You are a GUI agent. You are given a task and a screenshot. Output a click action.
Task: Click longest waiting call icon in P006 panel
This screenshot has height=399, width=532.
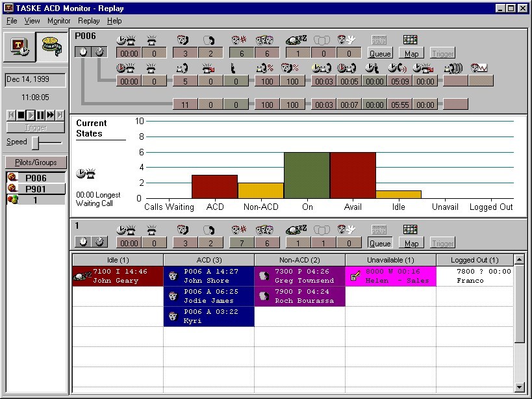126,40
